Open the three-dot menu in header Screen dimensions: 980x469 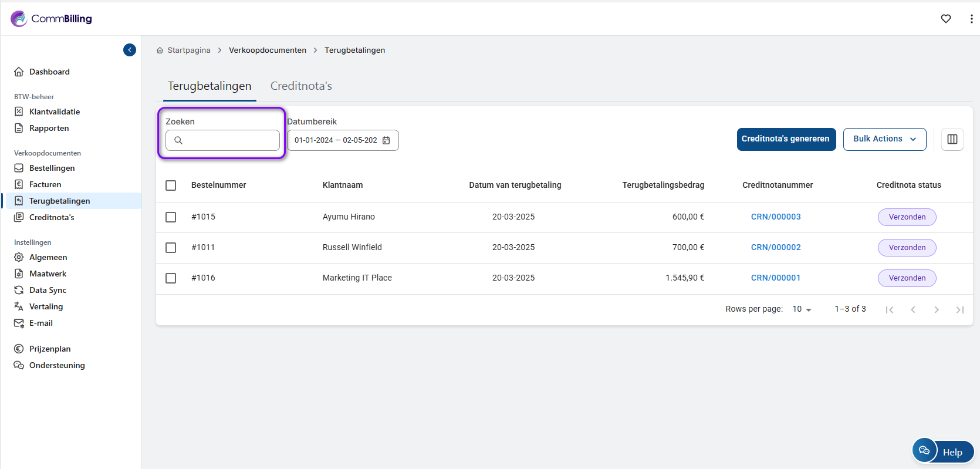tap(971, 19)
